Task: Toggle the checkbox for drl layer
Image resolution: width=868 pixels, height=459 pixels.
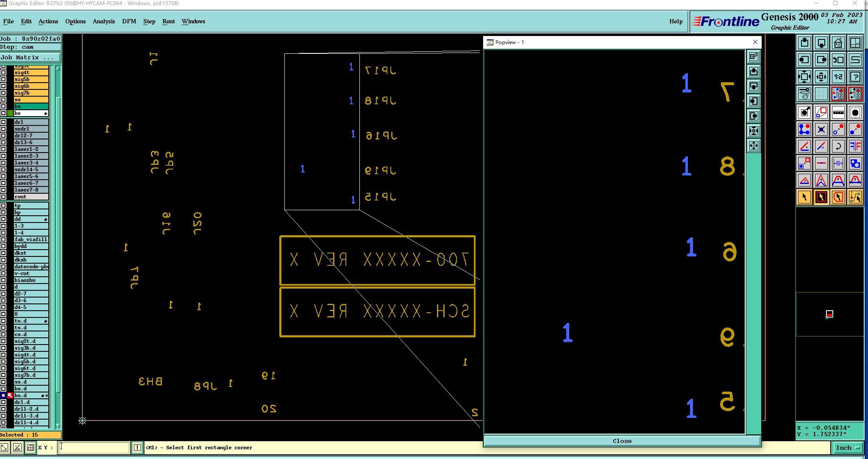Action: coord(3,122)
